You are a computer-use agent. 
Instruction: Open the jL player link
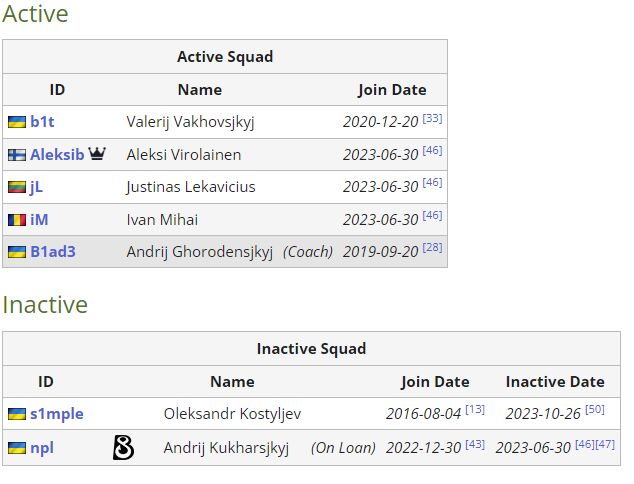click(36, 187)
